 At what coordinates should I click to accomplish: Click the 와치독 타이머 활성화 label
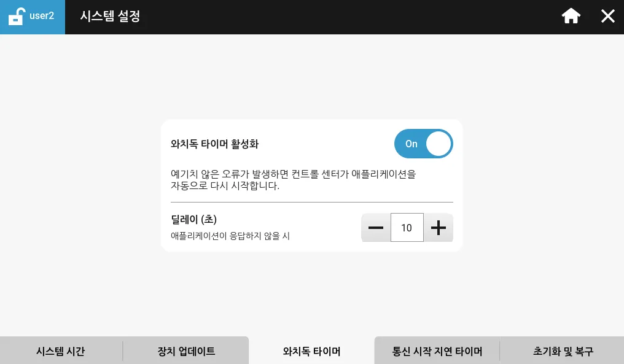[x=214, y=144]
